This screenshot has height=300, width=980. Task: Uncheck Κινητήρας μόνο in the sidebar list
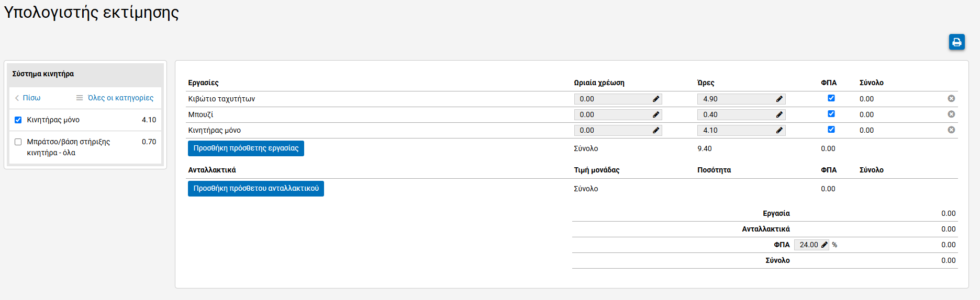[x=18, y=120]
